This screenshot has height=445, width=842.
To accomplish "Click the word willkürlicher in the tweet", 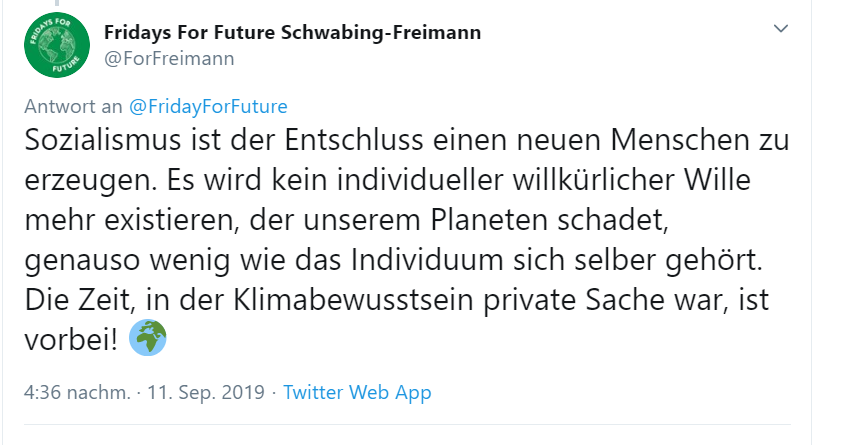I will tap(593, 180).
